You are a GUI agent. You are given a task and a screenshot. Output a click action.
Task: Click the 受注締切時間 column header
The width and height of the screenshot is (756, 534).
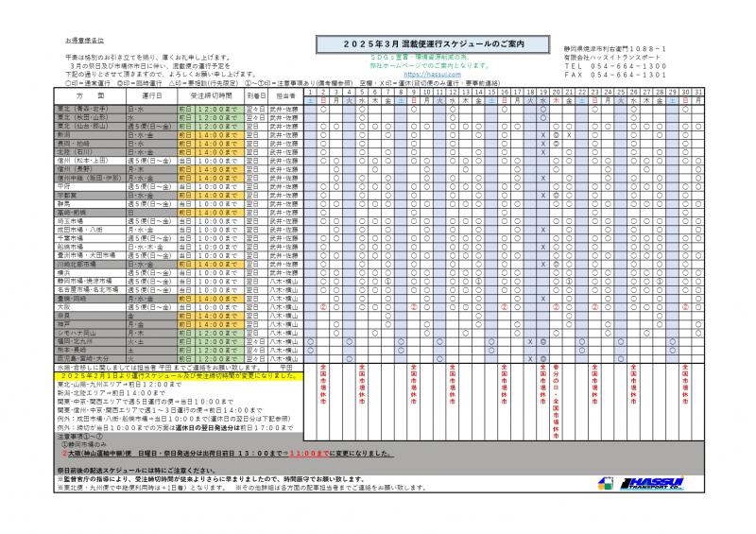pos(211,96)
